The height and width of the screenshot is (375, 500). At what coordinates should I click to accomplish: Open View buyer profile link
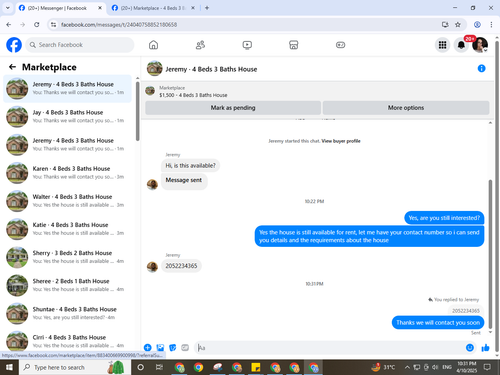[x=341, y=141]
